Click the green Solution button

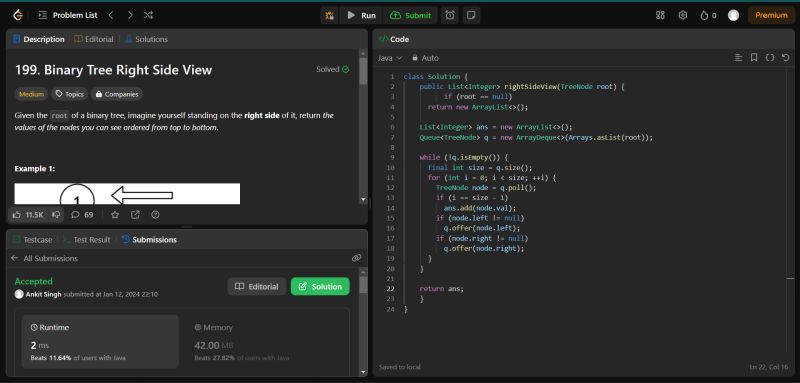tap(320, 286)
